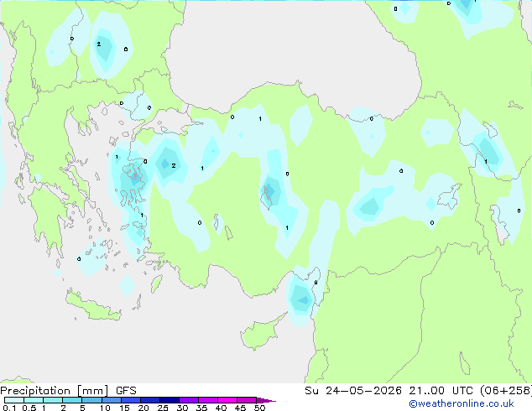Select the Cyprus island on the map
The height and width of the screenshot is (411, 532).
click(x=261, y=333)
